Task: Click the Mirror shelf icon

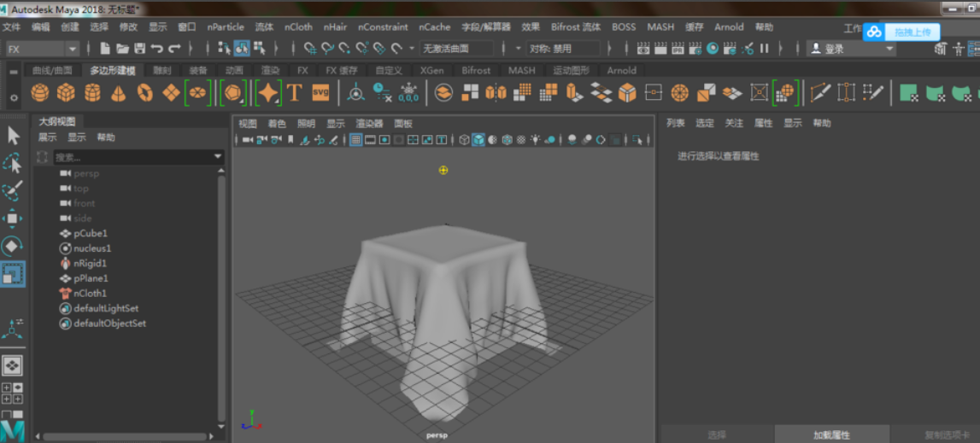Action: pyautogui.click(x=496, y=93)
